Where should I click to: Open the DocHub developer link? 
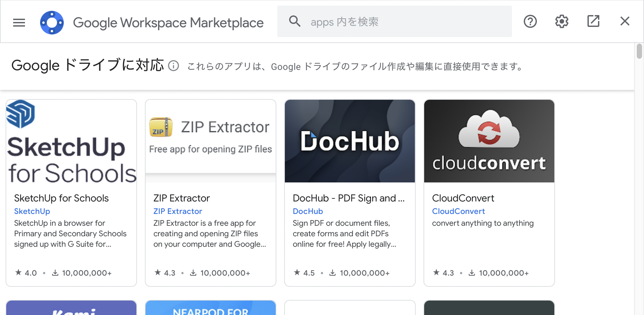pyautogui.click(x=308, y=211)
